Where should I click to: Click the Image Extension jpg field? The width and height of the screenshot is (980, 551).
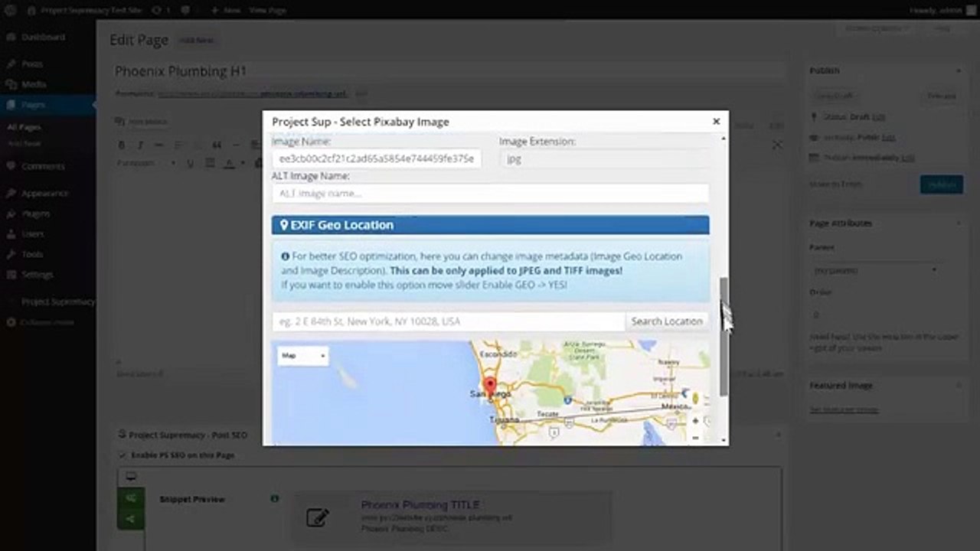point(604,158)
